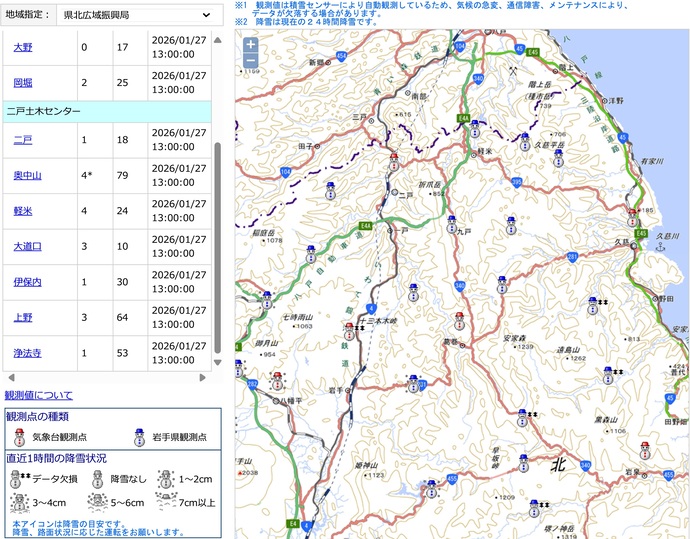Viewport: 690px width, 539px height.
Task: Click the blue snowman below 久慈平岳 label
Action: point(558,158)
